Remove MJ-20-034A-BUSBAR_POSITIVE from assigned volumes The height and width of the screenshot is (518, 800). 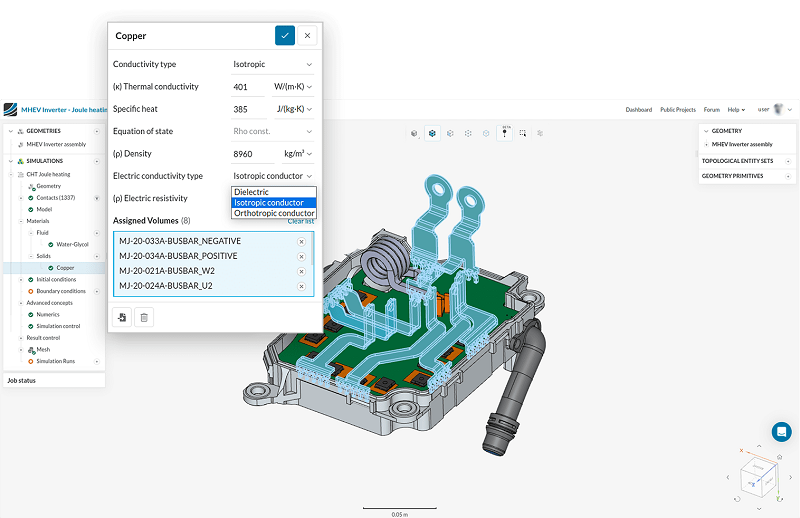click(302, 257)
